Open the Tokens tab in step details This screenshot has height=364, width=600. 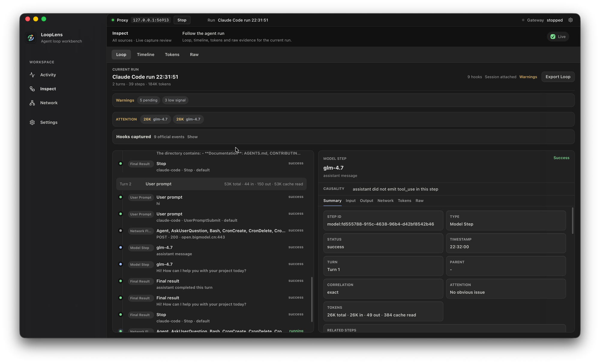pyautogui.click(x=404, y=201)
